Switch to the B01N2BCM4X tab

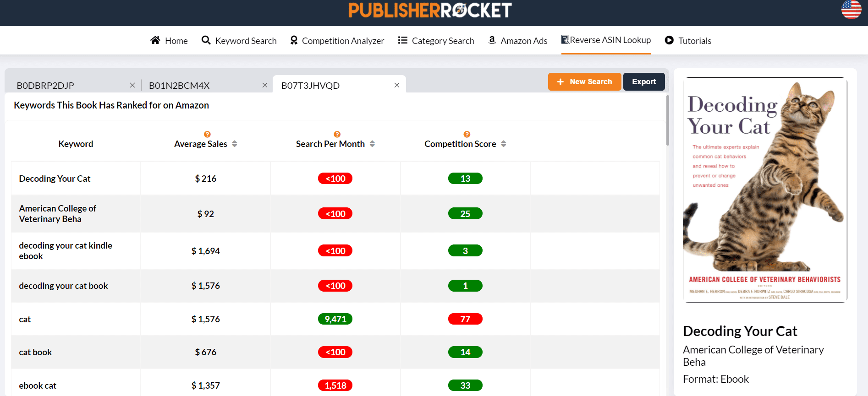pyautogui.click(x=179, y=86)
